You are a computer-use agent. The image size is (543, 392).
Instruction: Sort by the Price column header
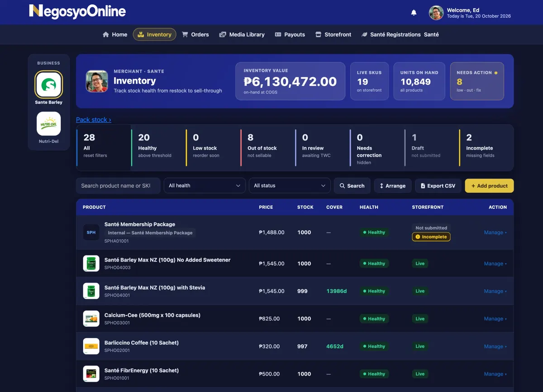266,207
